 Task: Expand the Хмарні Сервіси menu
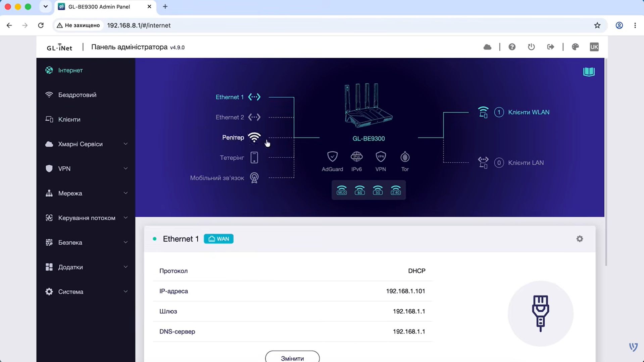pos(86,144)
